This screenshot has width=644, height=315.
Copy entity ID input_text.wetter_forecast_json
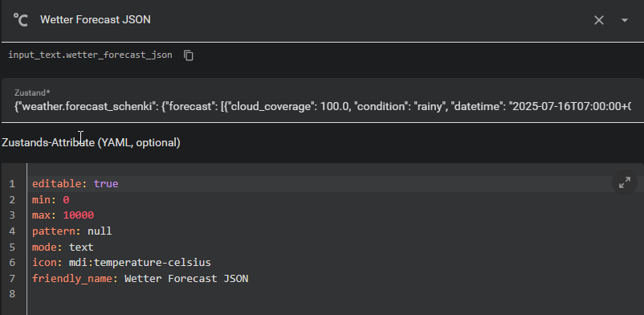[189, 55]
